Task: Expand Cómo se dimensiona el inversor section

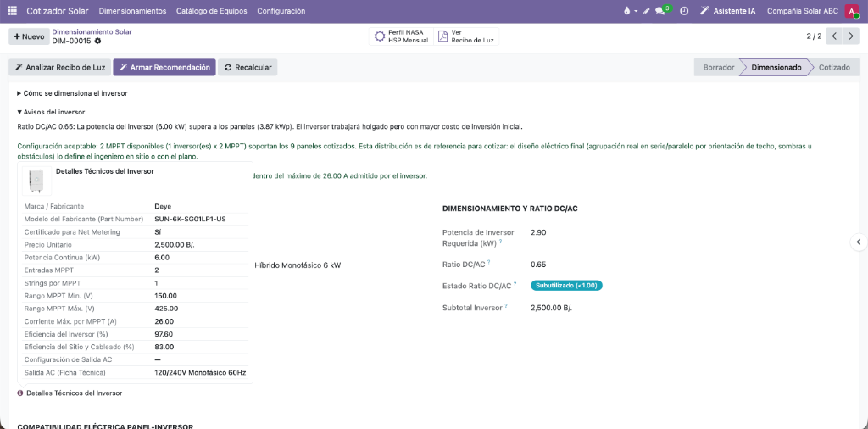Action: coord(73,93)
